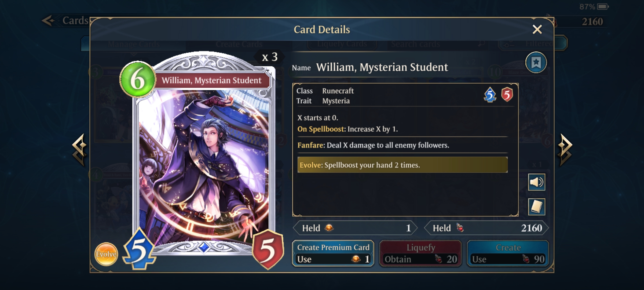The image size is (644, 290).
Task: Click the red defense value icon in details
Action: pyautogui.click(x=507, y=95)
